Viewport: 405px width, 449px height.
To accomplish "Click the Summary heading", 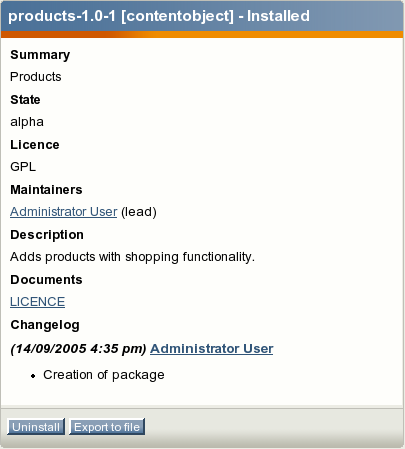I will click(x=40, y=55).
